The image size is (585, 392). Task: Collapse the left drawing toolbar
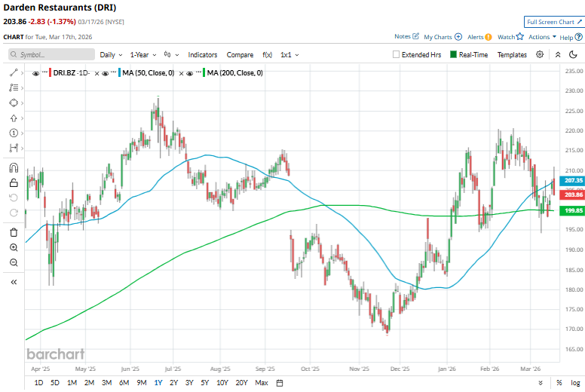pos(14,281)
